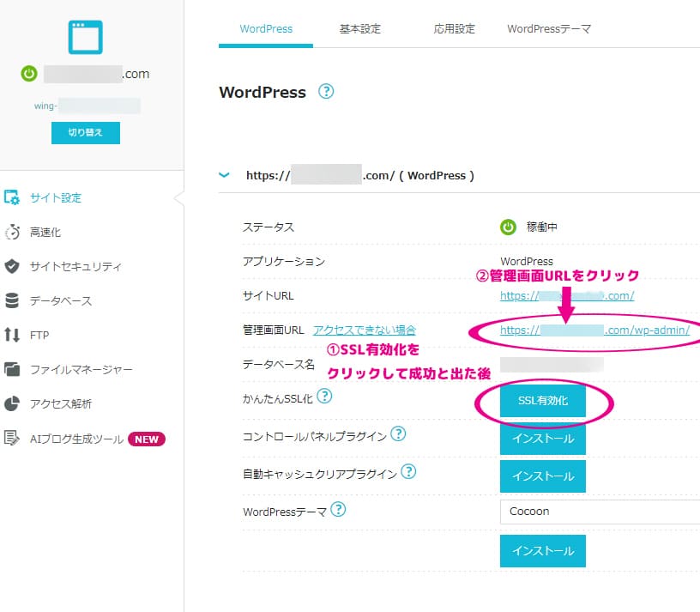
Task: Open データベース in the sidebar
Action: 61,300
